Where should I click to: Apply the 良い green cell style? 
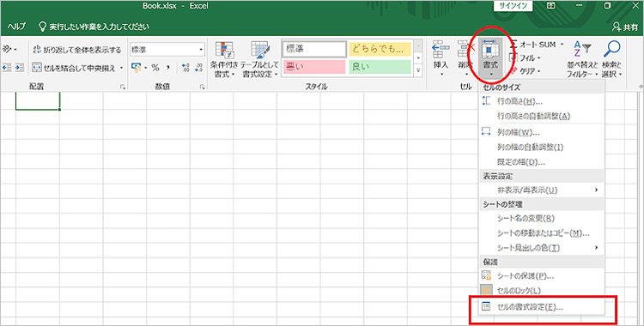(x=380, y=67)
